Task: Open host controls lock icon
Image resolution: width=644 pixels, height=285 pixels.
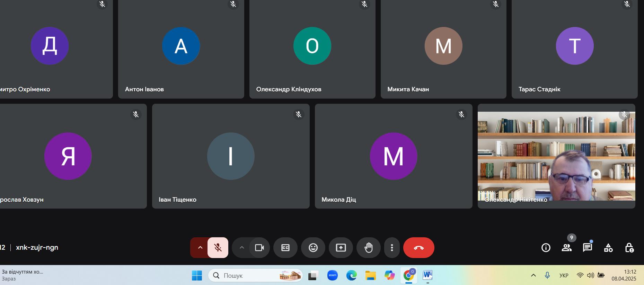Action: point(629,248)
